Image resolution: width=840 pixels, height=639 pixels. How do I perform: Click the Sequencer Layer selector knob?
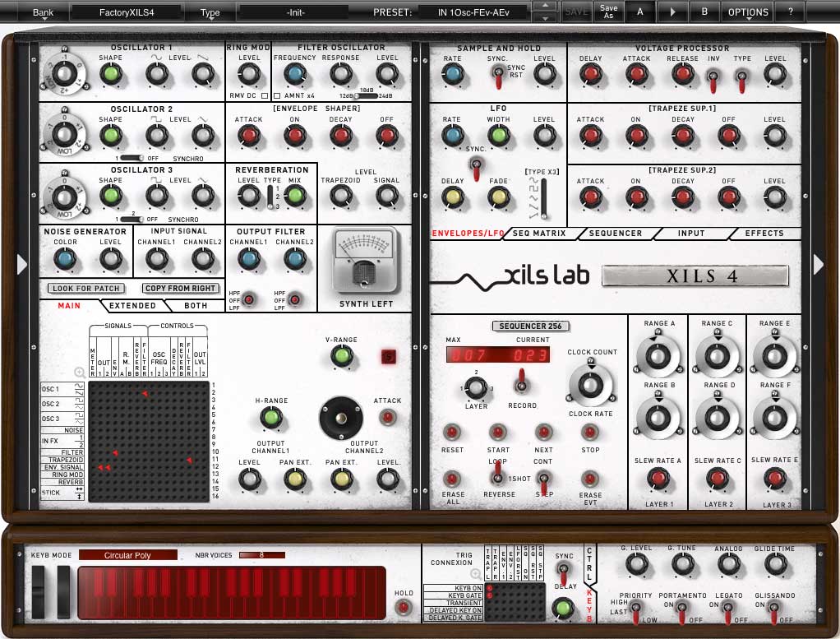tap(476, 387)
